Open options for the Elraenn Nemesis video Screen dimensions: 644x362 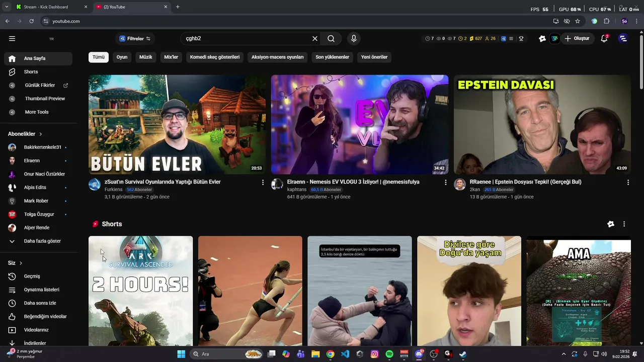coord(445,183)
